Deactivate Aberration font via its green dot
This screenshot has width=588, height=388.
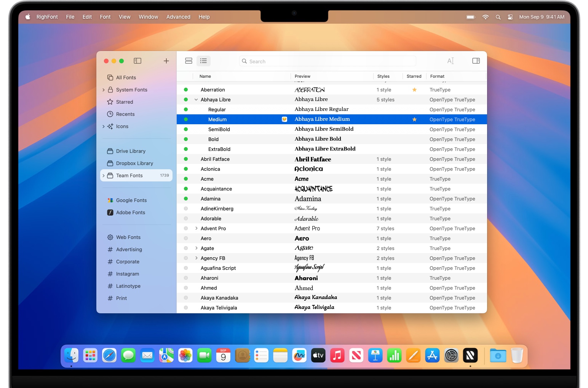pos(186,90)
